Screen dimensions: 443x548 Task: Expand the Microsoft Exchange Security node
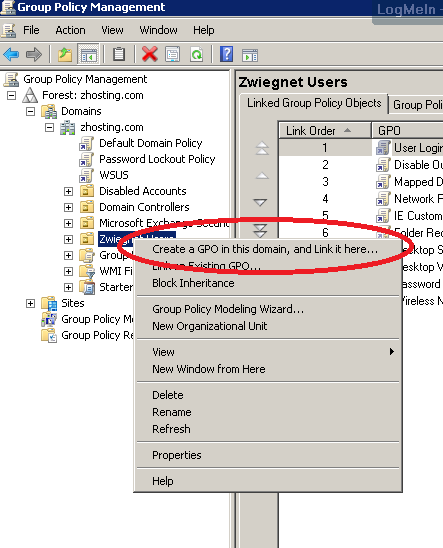[68, 223]
